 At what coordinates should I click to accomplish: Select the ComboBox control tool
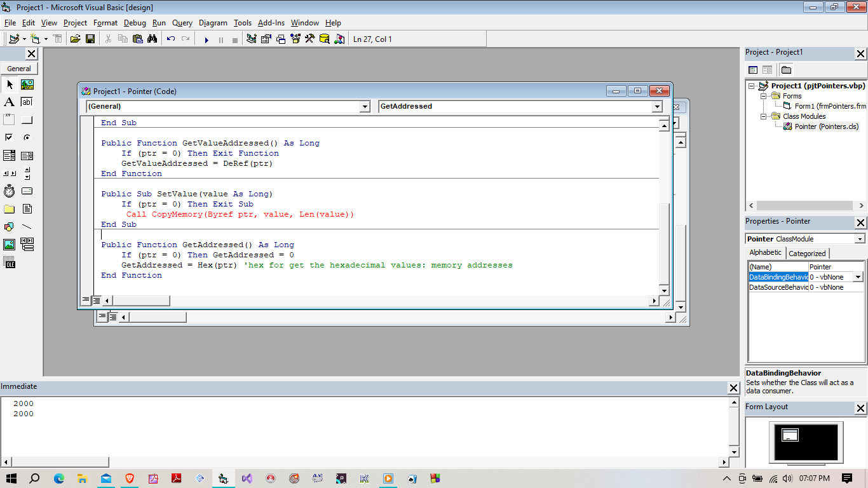[x=10, y=156]
